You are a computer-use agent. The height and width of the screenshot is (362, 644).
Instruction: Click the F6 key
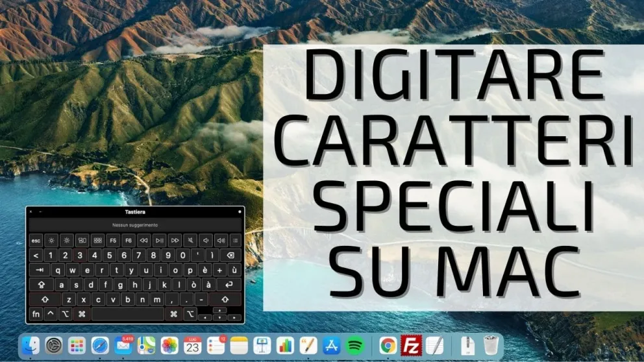(129, 241)
